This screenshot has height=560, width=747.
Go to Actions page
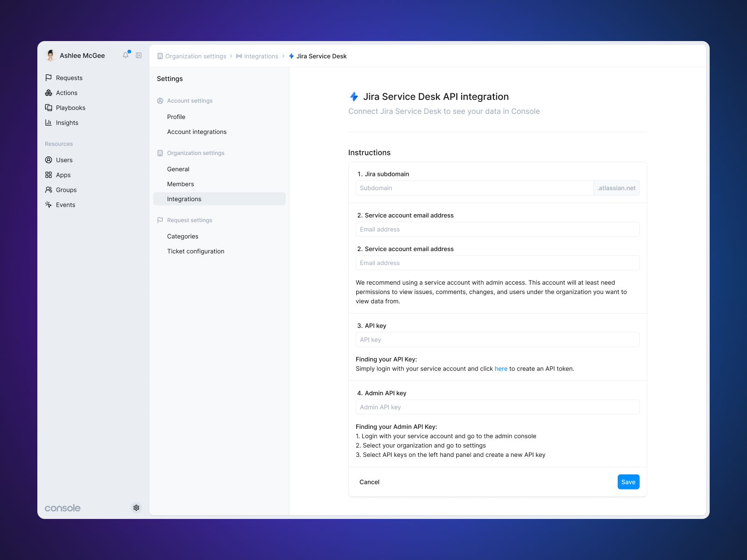[67, 93]
